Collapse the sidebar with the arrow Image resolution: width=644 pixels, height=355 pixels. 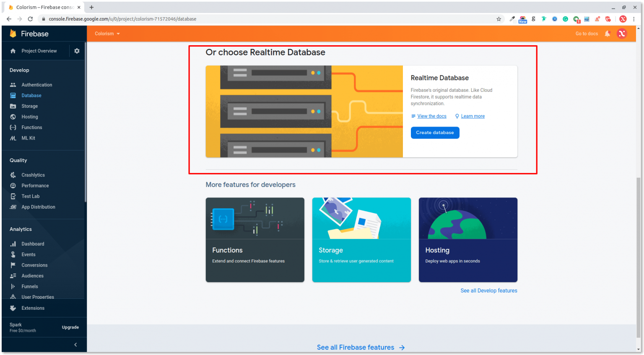(75, 345)
